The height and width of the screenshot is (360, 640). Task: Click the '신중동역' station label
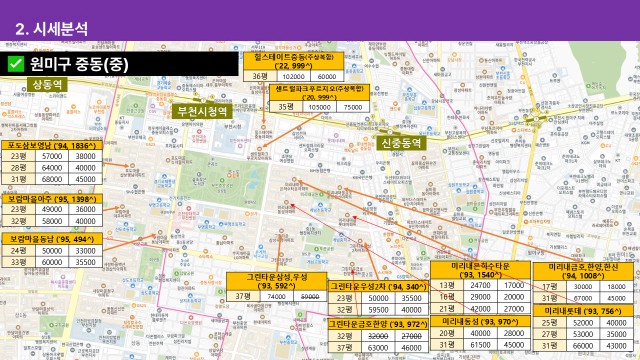click(x=401, y=143)
